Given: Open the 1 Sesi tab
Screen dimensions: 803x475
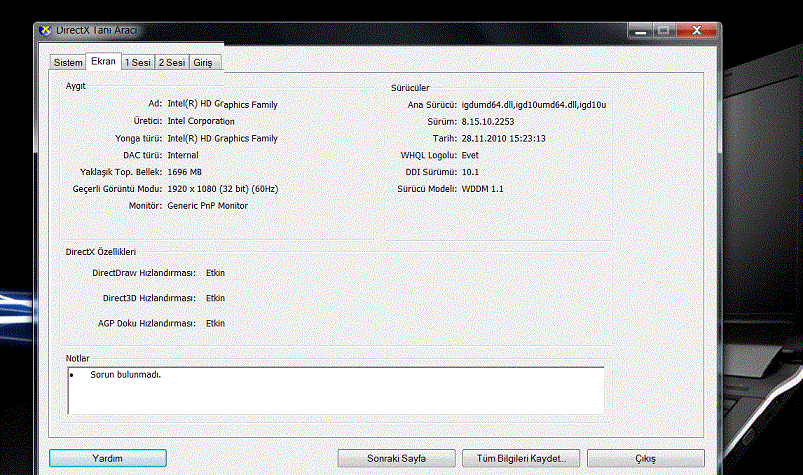Looking at the screenshot, I should (138, 62).
